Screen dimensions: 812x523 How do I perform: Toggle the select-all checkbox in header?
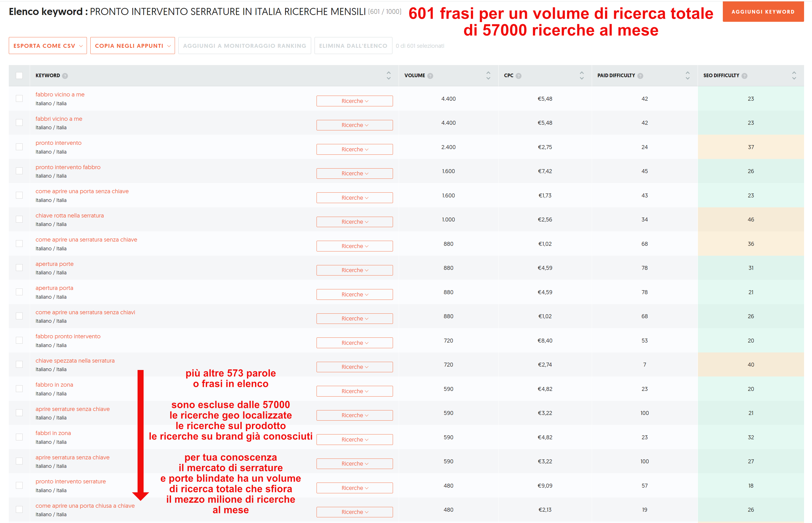[x=19, y=76]
